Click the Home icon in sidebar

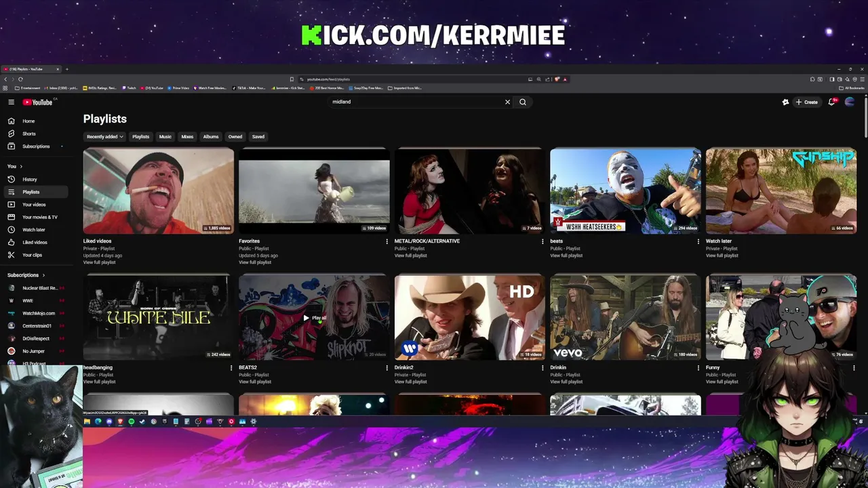click(11, 121)
